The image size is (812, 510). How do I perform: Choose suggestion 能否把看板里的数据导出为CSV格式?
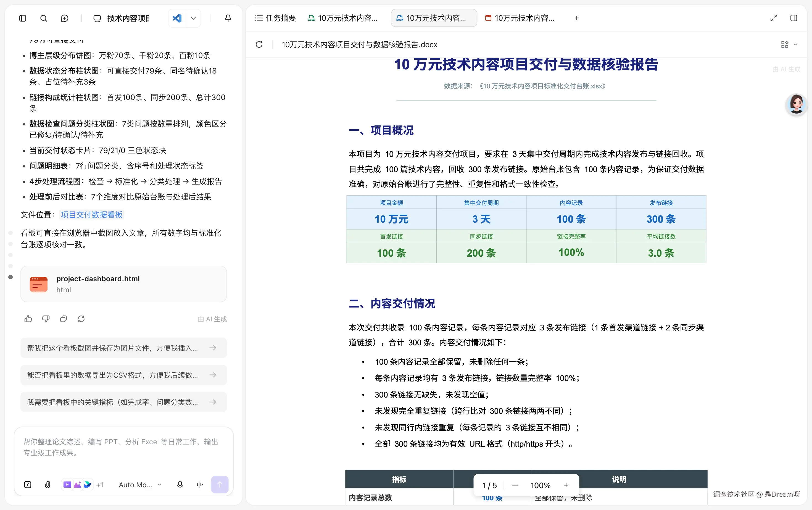(x=123, y=375)
